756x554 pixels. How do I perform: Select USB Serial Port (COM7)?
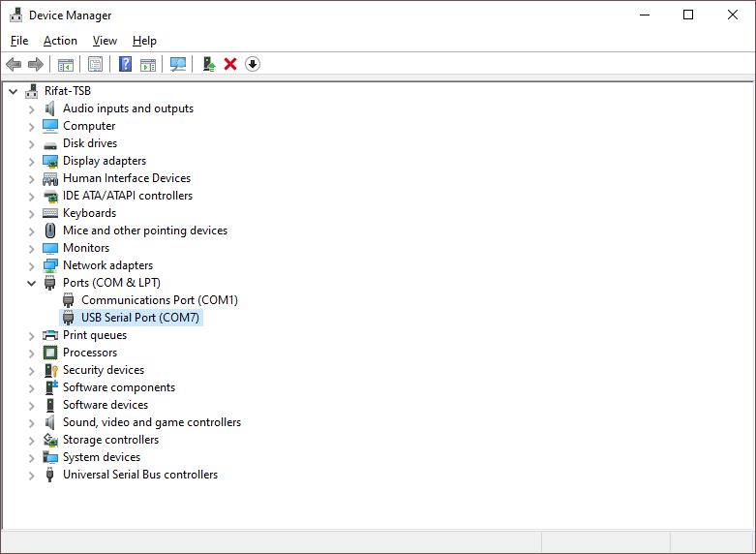click(x=139, y=318)
